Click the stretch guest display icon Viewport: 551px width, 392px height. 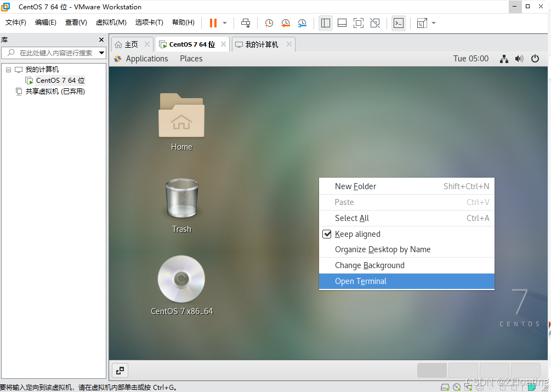tap(422, 23)
